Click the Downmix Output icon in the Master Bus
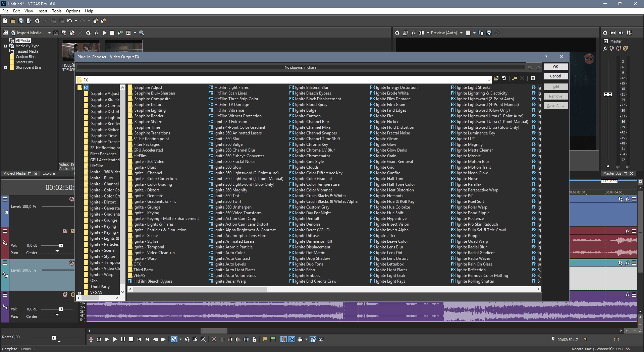This screenshot has width=644, height=352. 613,33
